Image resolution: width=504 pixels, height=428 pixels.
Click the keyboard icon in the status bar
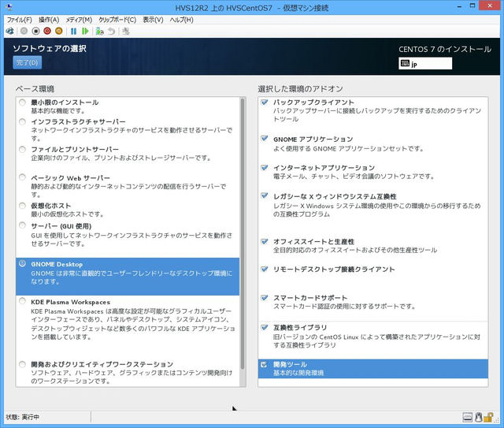(x=467, y=418)
